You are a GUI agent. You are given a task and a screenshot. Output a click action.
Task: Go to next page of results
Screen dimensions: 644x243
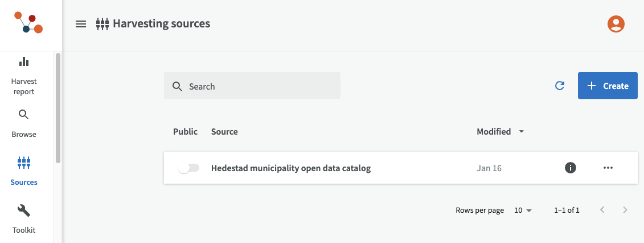625,210
